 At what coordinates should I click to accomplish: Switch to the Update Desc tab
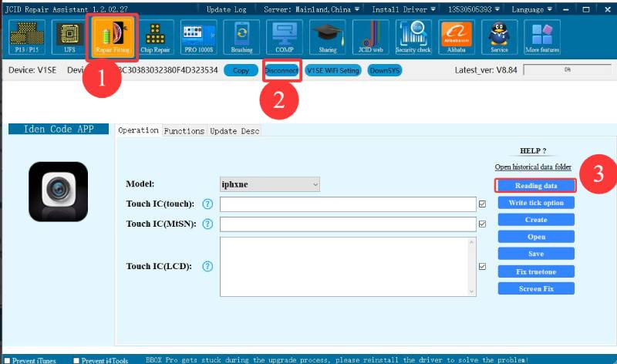pos(234,131)
